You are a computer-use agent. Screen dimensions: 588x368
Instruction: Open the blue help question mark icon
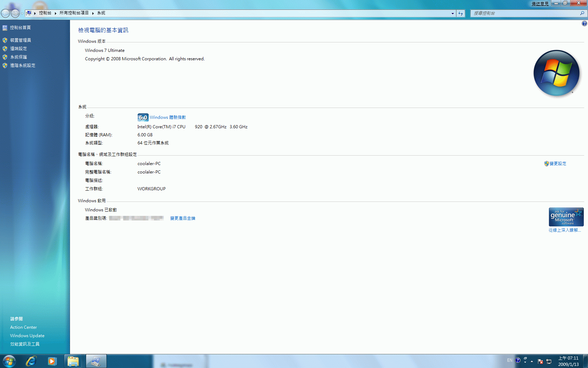(584, 23)
